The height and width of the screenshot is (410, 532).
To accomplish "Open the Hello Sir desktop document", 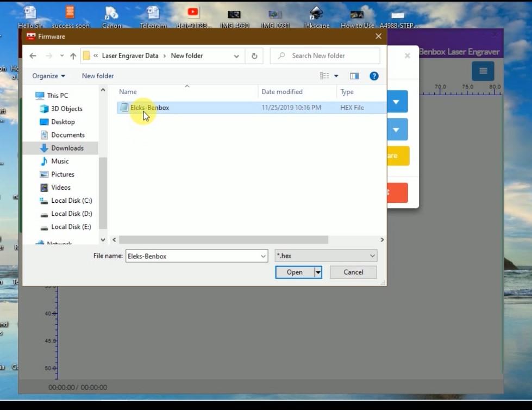I will click(30, 17).
